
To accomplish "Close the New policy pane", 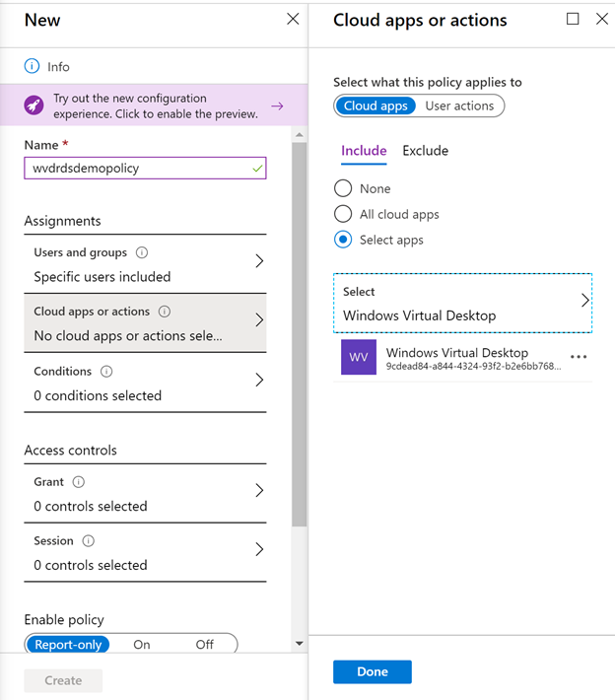I will pyautogui.click(x=293, y=19).
